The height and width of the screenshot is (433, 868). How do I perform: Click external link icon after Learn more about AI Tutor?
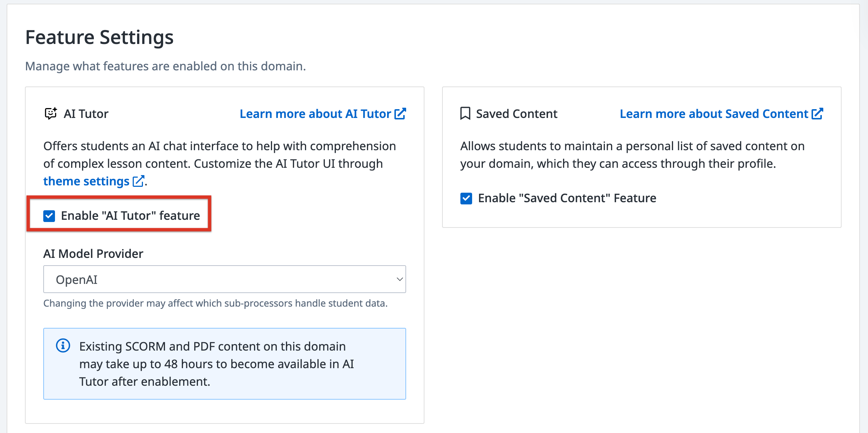click(400, 114)
